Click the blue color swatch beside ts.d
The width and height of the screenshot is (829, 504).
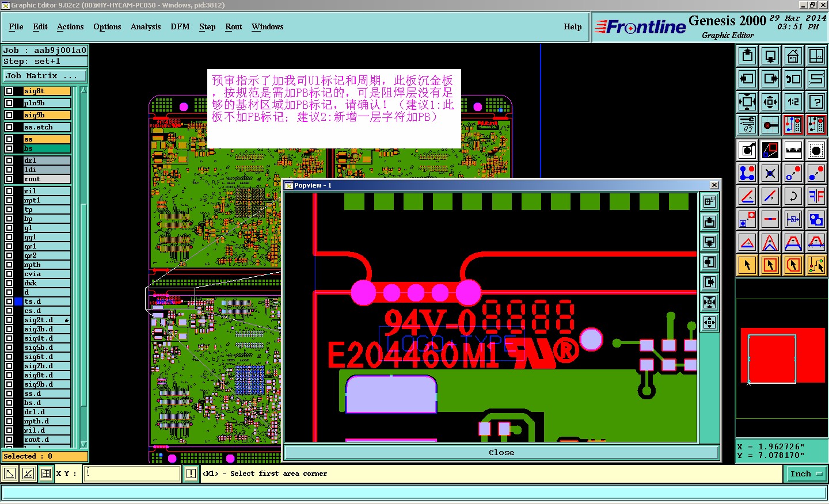[x=18, y=301]
